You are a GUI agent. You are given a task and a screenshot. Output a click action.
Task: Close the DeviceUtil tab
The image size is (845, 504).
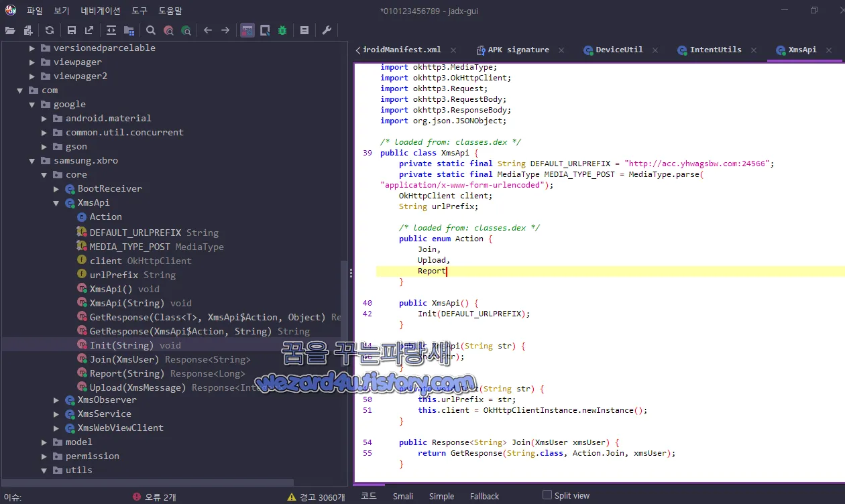coord(655,50)
